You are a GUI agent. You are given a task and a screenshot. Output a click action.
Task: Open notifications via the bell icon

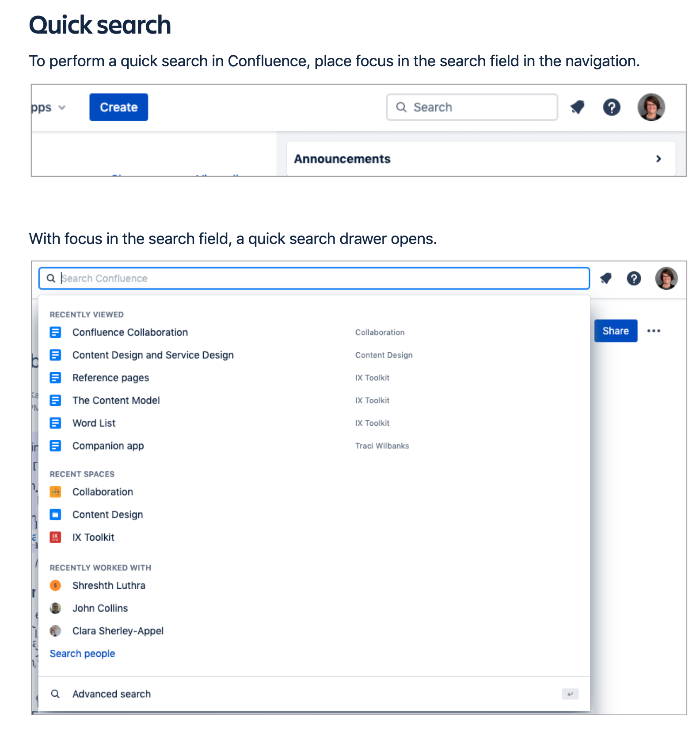(577, 107)
